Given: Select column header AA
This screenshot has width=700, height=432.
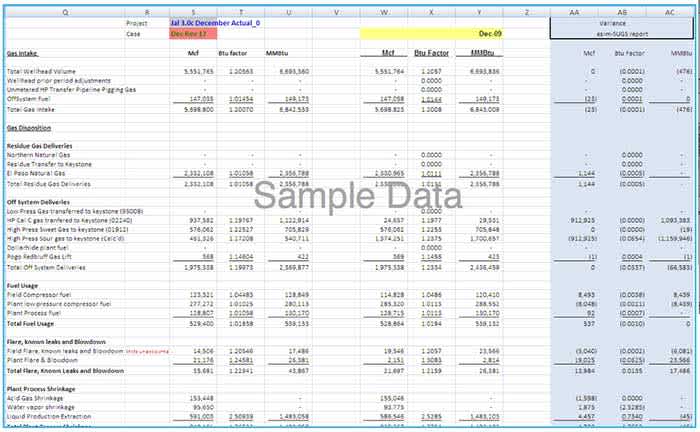Looking at the screenshot, I should click(574, 12).
